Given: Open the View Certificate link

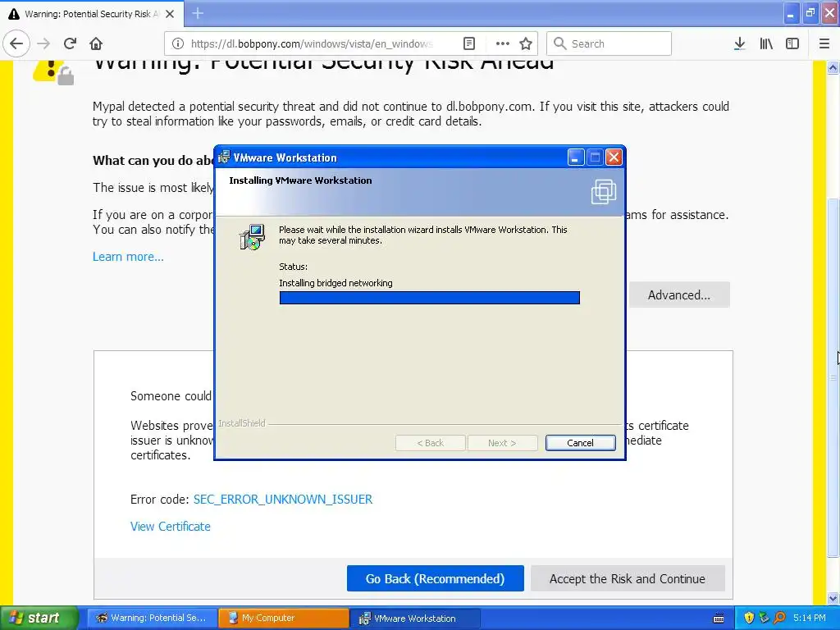Looking at the screenshot, I should click(x=171, y=527).
